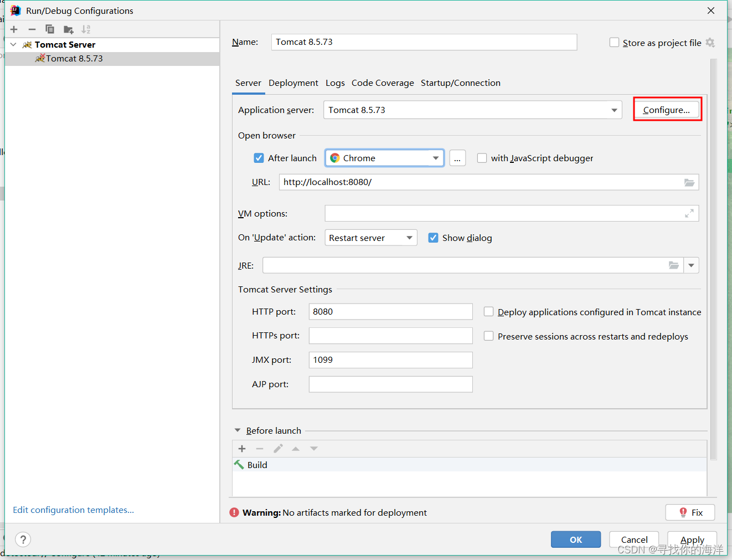Switch to the Code Coverage tab
This screenshot has height=560, width=732.
(383, 83)
